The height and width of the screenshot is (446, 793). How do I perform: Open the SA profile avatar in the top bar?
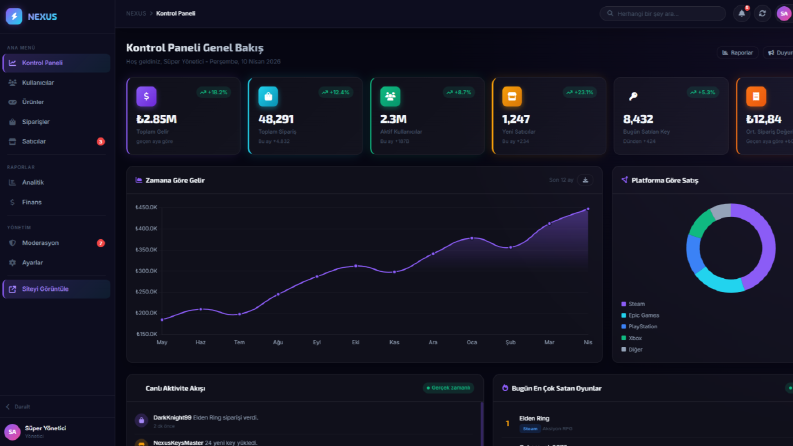[x=784, y=14]
